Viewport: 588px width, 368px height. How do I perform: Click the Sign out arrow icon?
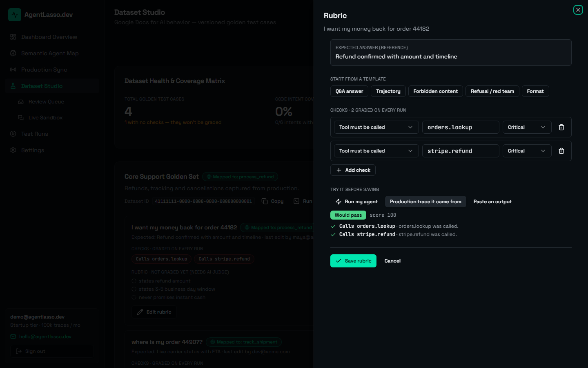click(19, 351)
